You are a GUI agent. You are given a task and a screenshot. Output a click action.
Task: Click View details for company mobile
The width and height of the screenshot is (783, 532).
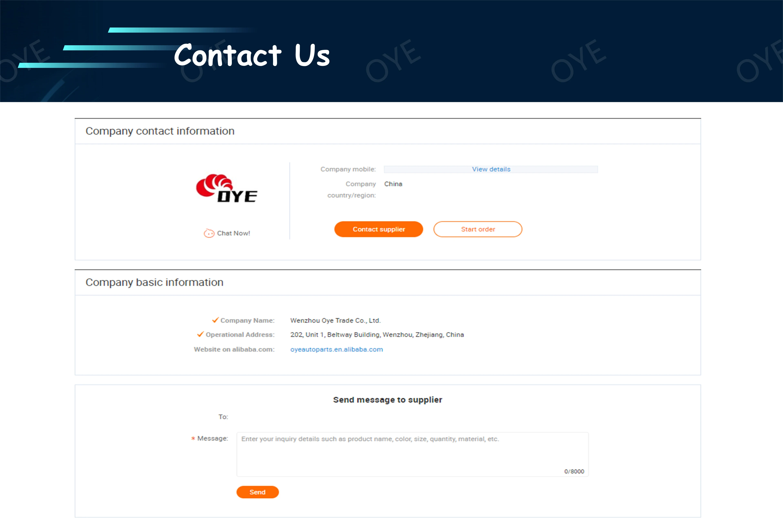[491, 169]
